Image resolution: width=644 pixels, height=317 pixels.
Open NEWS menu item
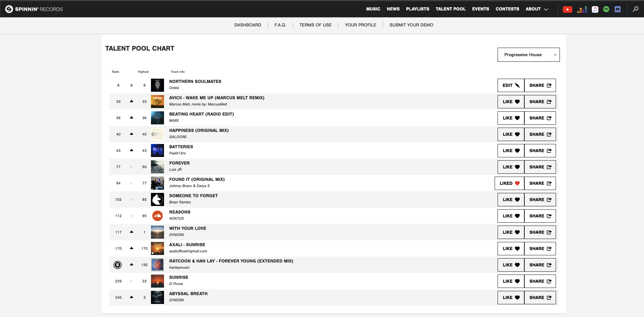[x=393, y=9]
